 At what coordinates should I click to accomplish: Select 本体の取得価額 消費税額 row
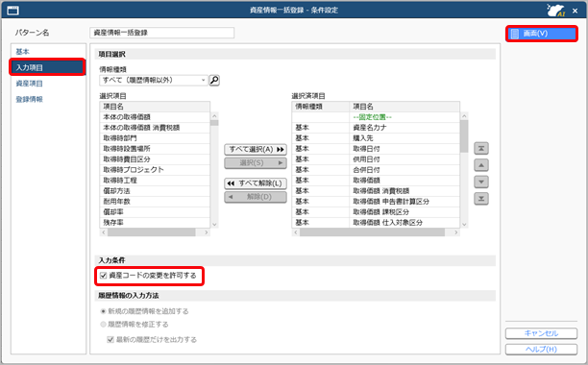pyautogui.click(x=155, y=128)
